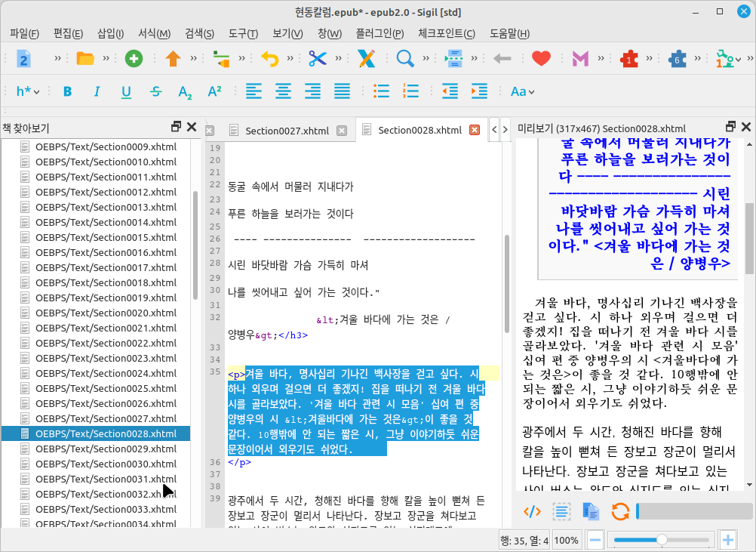The width and height of the screenshot is (756, 552).
Task: Close the Section0028.xhtml tab
Action: tap(475, 130)
